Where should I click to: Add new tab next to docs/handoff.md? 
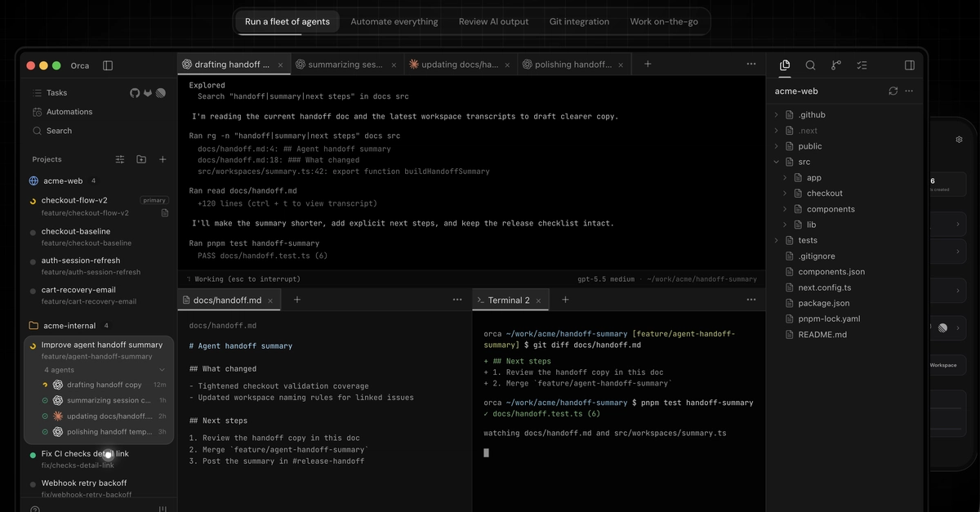click(297, 300)
